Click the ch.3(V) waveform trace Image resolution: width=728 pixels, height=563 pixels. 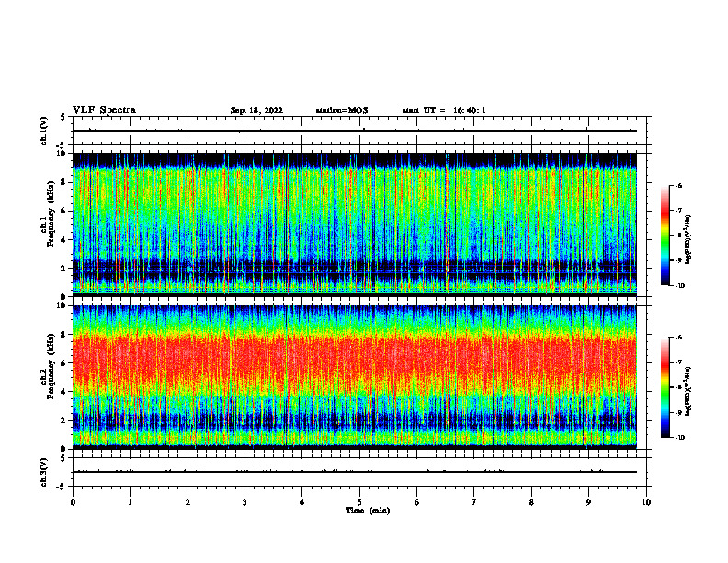(354, 472)
